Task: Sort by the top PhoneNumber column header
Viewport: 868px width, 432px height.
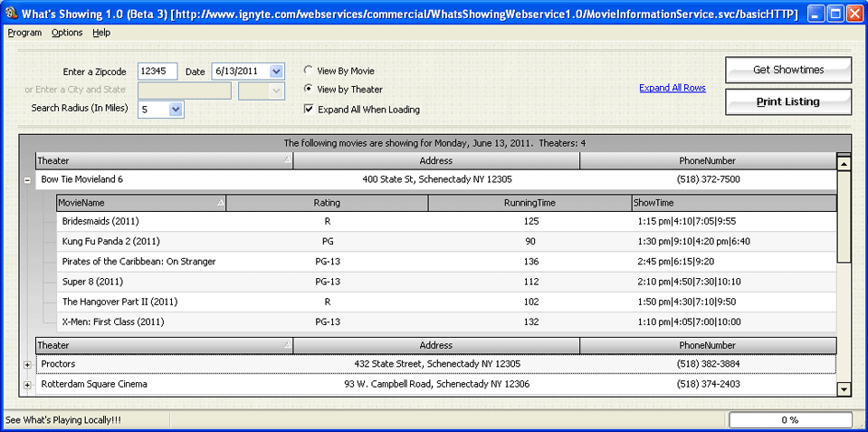Action: (708, 161)
